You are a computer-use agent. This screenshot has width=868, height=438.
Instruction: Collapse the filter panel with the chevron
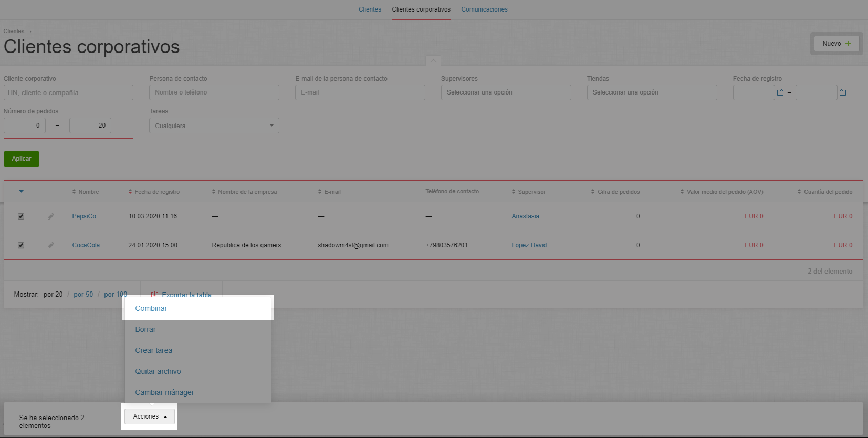point(433,61)
